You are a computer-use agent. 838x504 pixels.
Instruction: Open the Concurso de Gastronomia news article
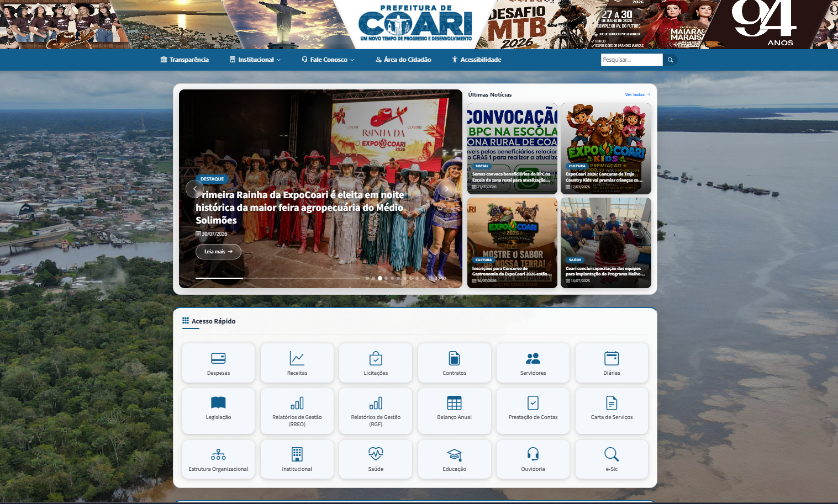pos(512,243)
